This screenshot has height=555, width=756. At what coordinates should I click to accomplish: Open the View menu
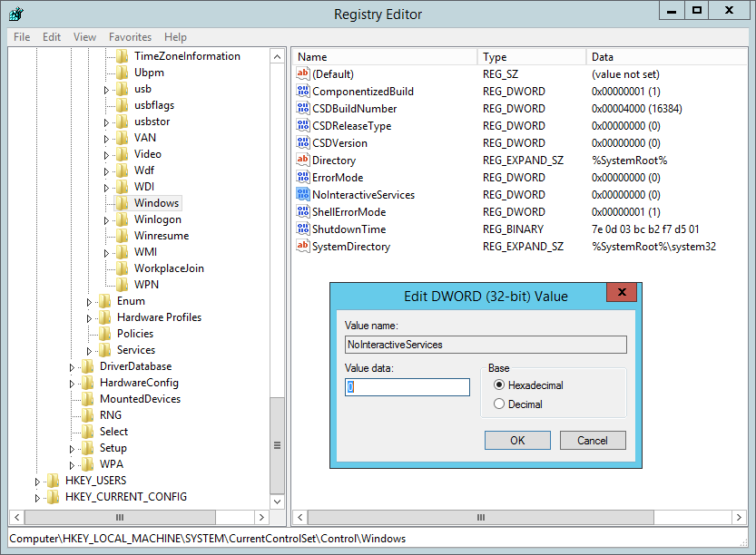tap(85, 37)
